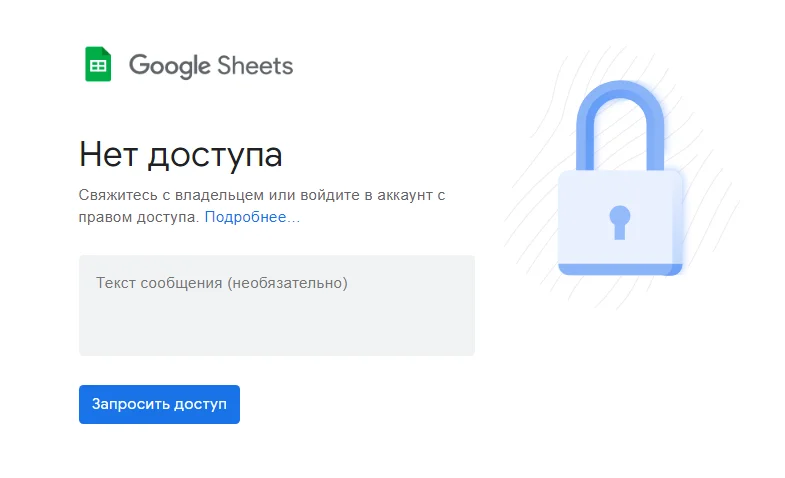Image resolution: width=785 pixels, height=478 pixels.
Task: Focus the "Текст сообщения" message field
Action: 276,305
